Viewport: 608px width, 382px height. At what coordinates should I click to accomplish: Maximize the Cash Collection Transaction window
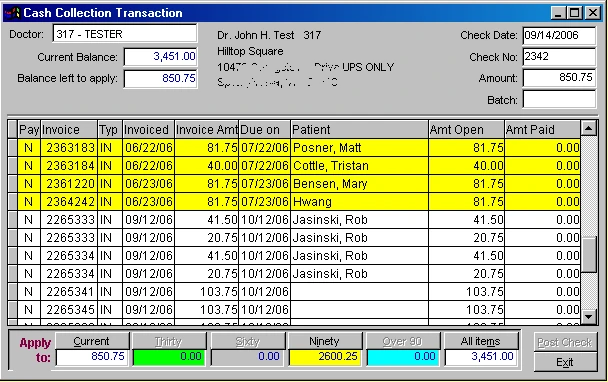tap(574, 13)
